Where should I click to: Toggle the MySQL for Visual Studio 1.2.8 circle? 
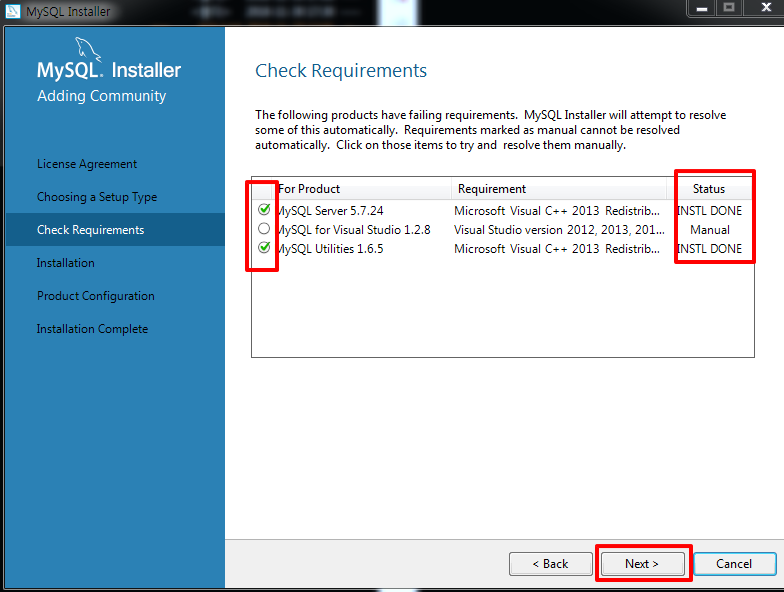click(264, 228)
